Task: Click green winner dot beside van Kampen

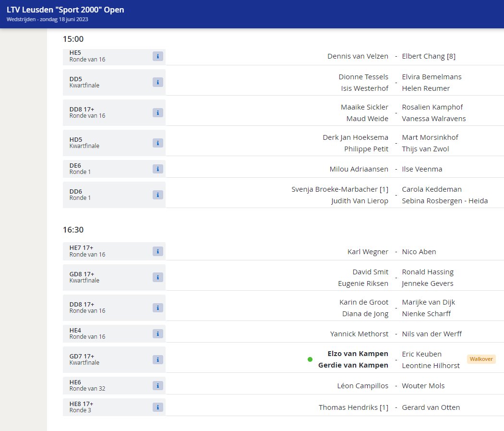Action: click(310, 359)
